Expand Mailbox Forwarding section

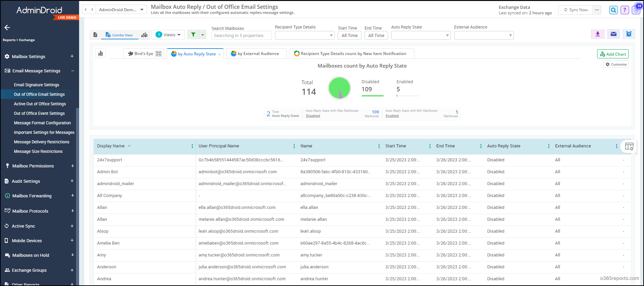coord(73,196)
